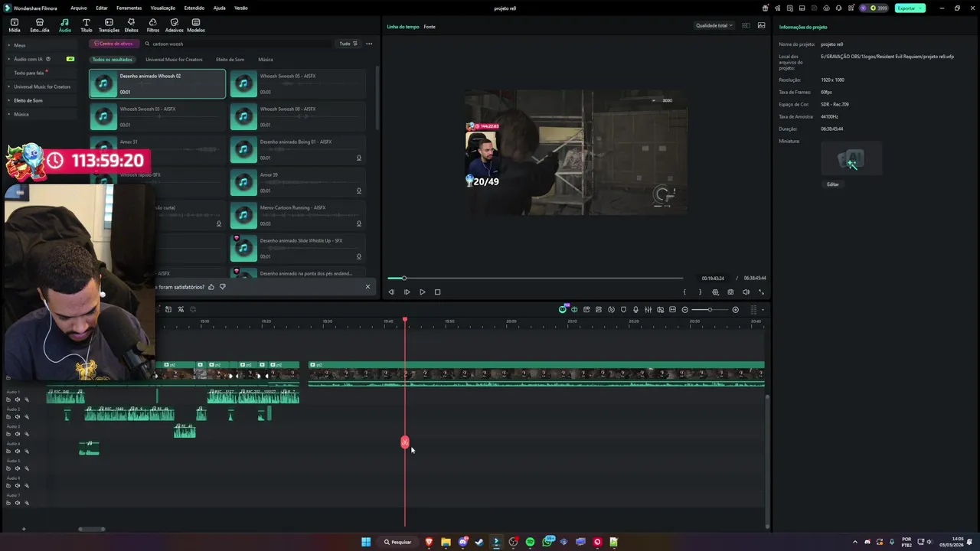Adjust preview volume speaker icon
Screen dimensions: 980x551
click(x=746, y=292)
